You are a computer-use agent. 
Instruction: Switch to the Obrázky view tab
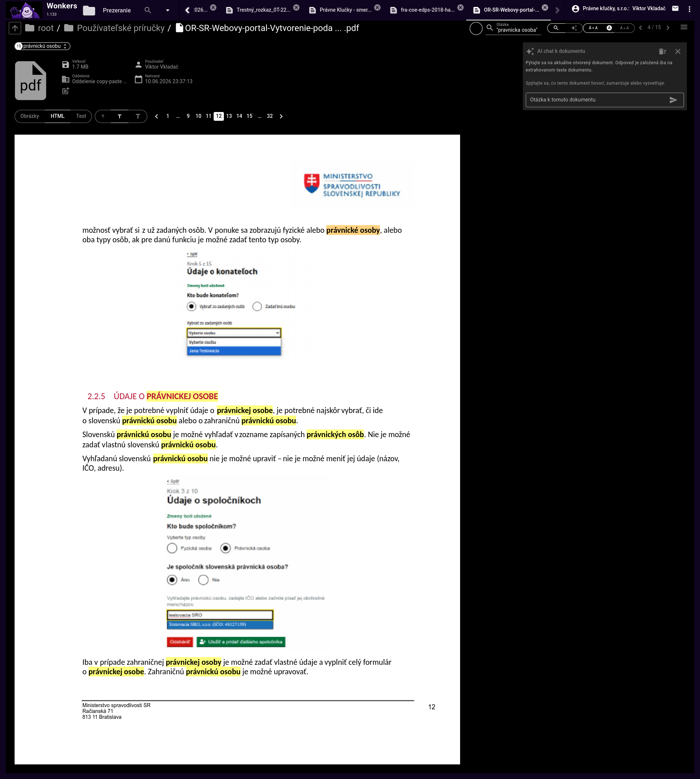click(x=30, y=116)
